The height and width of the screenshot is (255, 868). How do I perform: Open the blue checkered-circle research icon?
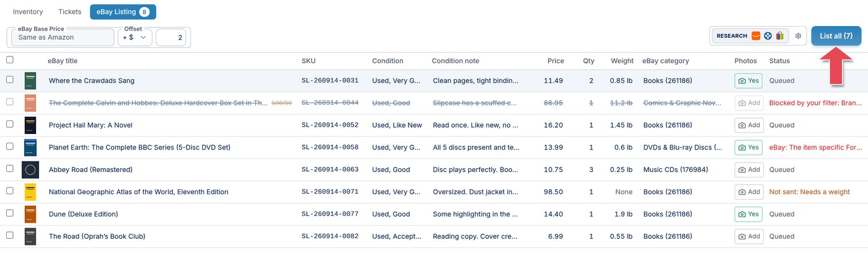(x=768, y=36)
